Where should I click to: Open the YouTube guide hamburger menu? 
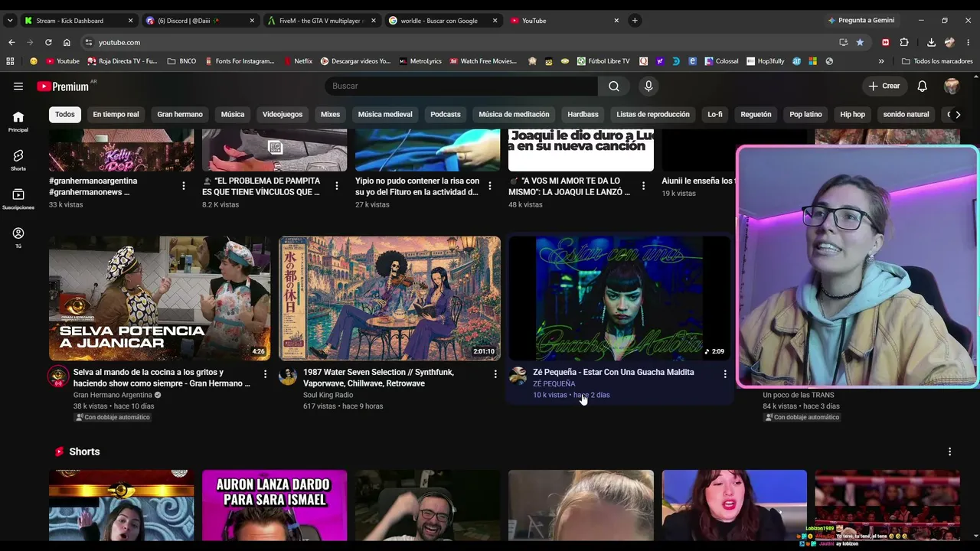click(x=18, y=86)
